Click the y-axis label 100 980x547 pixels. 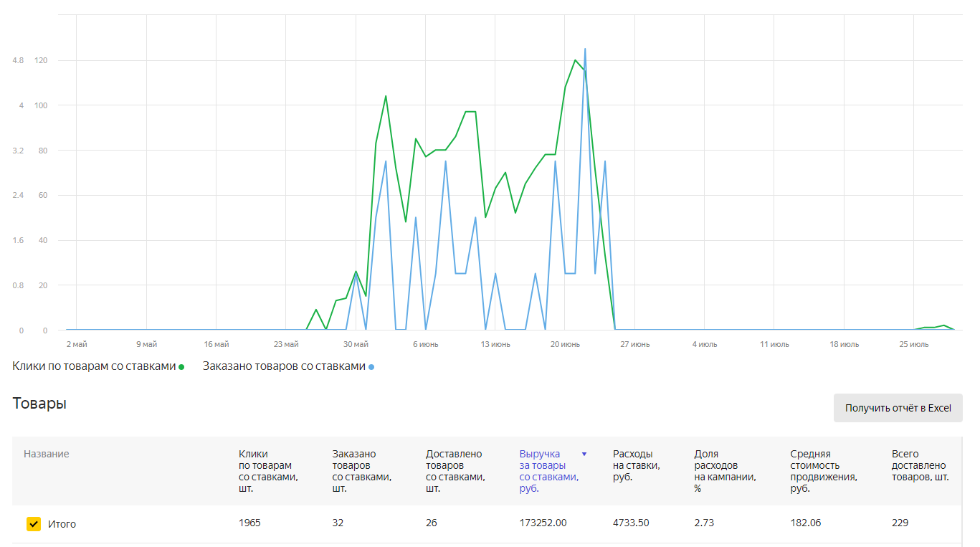pyautogui.click(x=41, y=105)
